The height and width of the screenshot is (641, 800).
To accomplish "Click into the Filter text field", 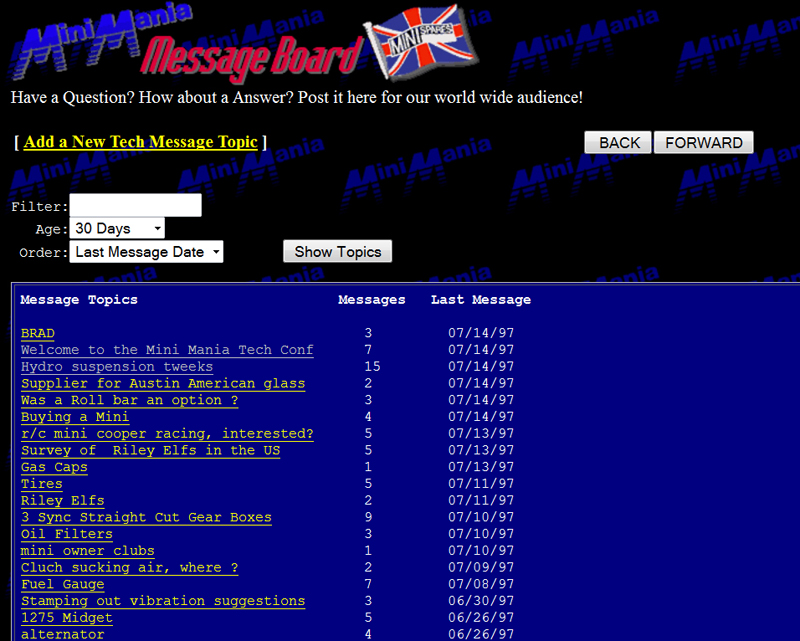I will coord(135,205).
